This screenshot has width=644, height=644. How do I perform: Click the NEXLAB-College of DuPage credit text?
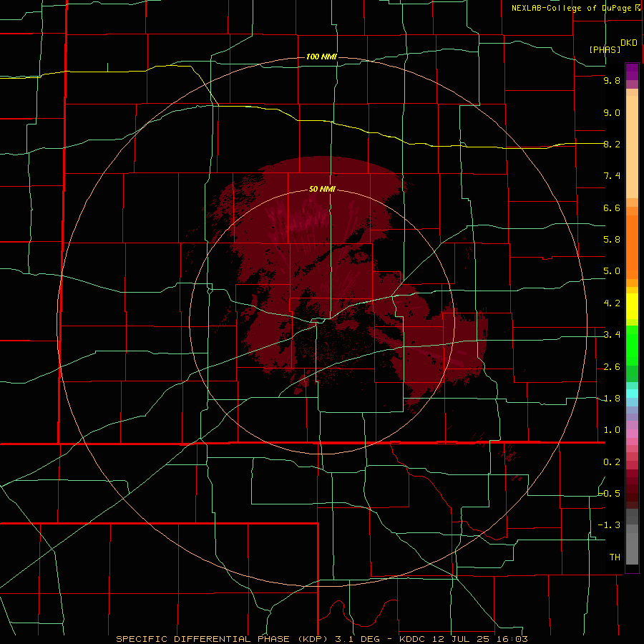tap(572, 8)
